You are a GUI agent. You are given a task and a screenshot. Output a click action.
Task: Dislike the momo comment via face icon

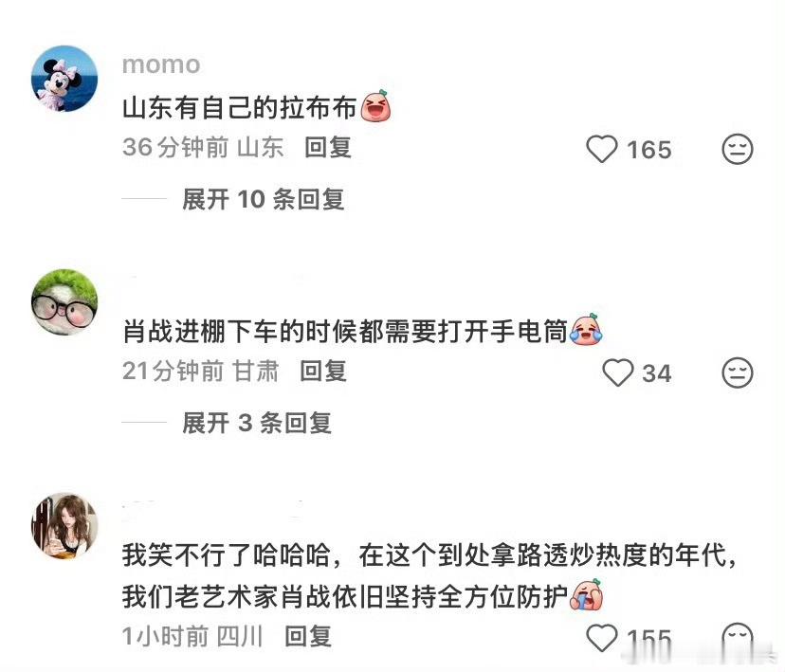737,149
